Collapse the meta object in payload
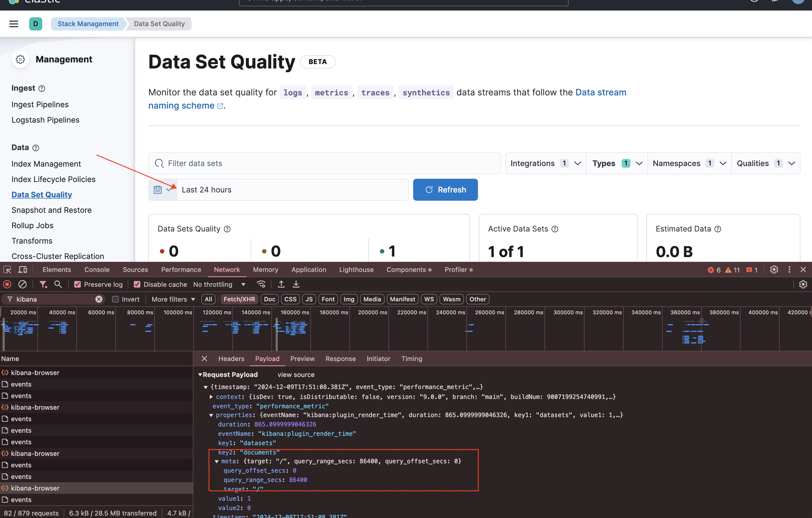The height and width of the screenshot is (518, 812). click(217, 461)
